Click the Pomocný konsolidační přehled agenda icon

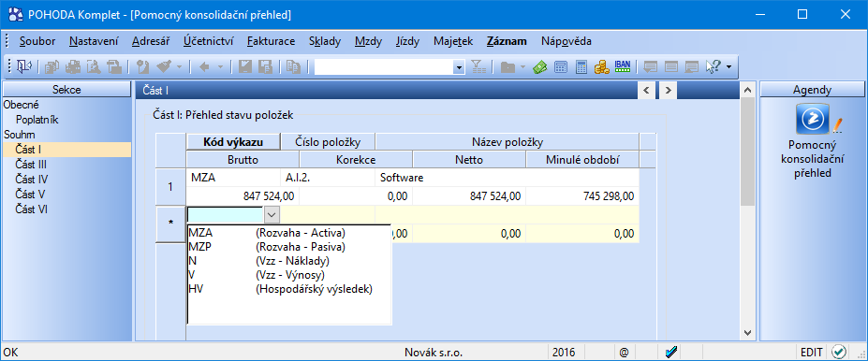(x=814, y=119)
